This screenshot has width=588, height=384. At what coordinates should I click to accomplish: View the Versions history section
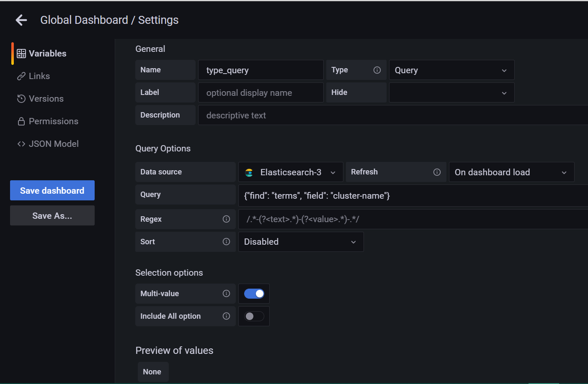point(45,98)
